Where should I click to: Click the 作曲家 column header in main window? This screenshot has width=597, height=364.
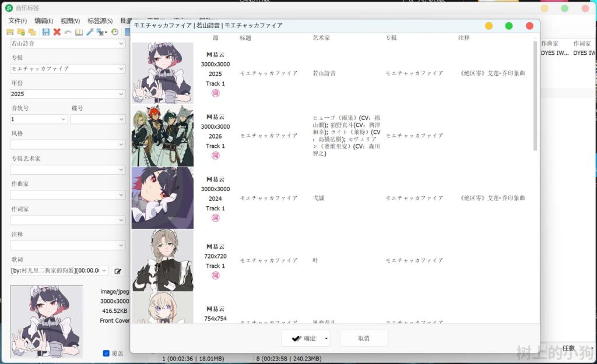coord(550,43)
